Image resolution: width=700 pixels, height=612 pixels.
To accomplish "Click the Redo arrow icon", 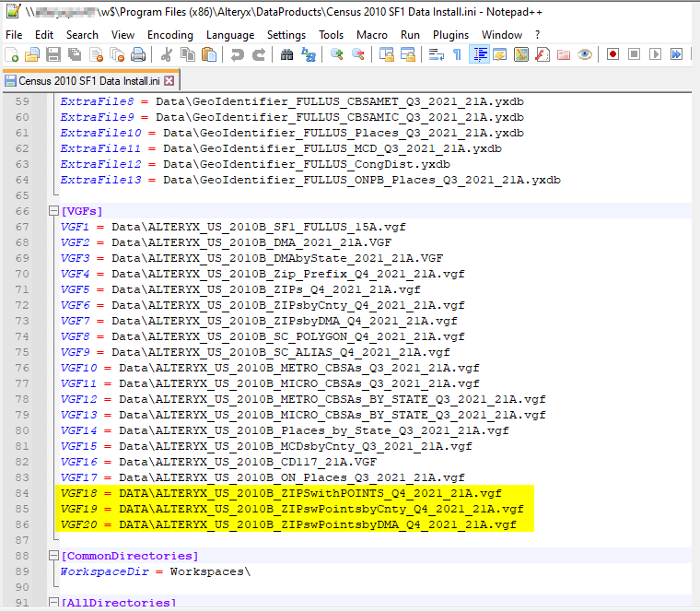I will click(259, 55).
